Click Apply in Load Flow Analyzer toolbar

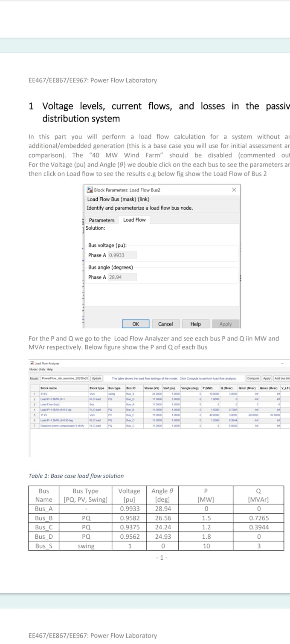coord(267,378)
